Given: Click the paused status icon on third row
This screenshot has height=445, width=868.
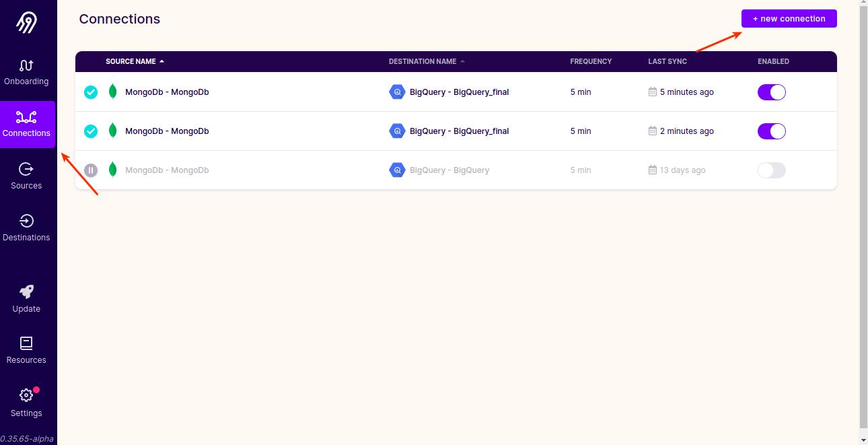Looking at the screenshot, I should 91,170.
